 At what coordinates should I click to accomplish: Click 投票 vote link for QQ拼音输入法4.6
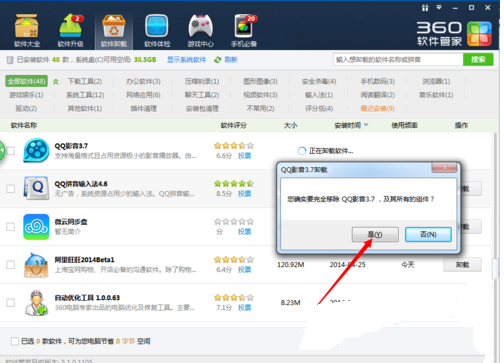244,194
